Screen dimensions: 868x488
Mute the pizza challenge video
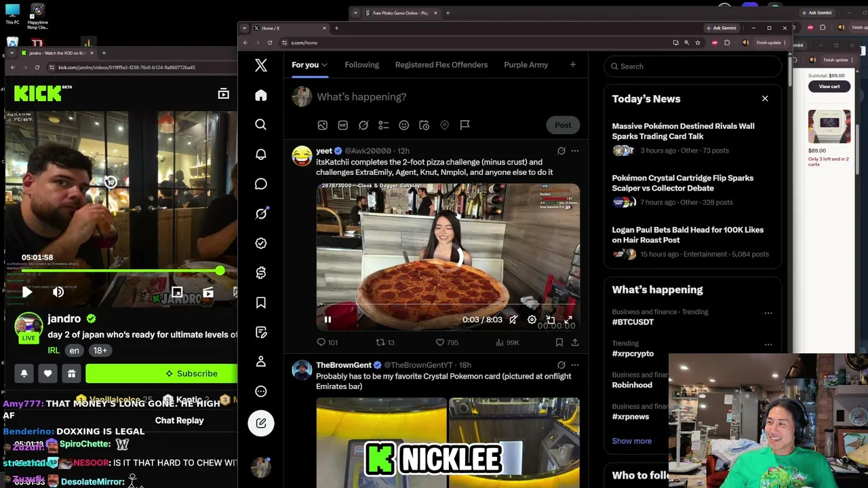[513, 320]
